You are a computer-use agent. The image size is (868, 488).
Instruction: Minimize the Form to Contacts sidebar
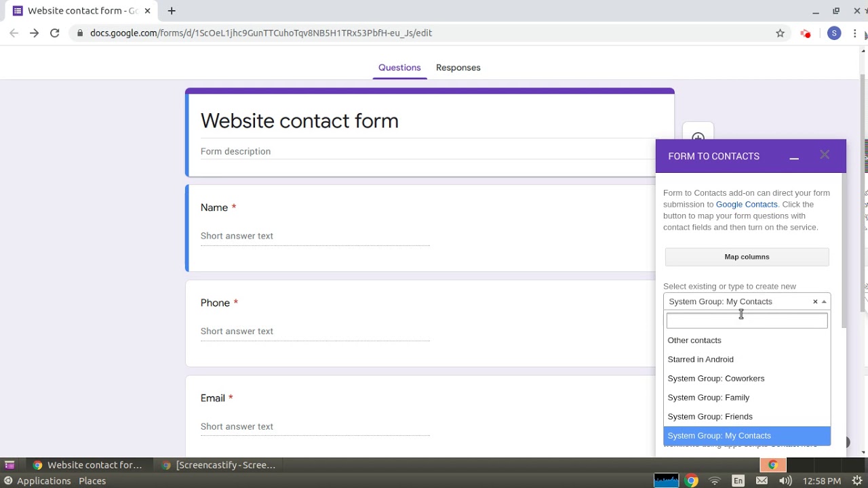tap(794, 157)
